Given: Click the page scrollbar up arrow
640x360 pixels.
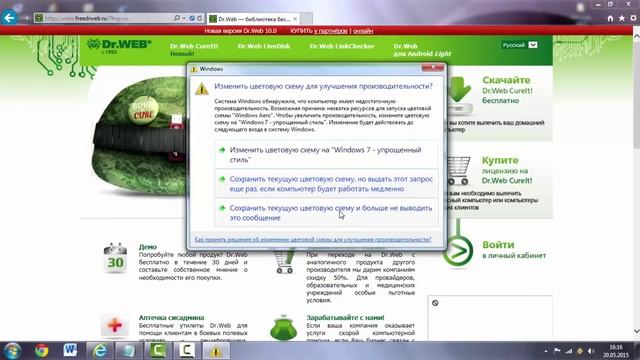Looking at the screenshot, I should click(x=636, y=36).
